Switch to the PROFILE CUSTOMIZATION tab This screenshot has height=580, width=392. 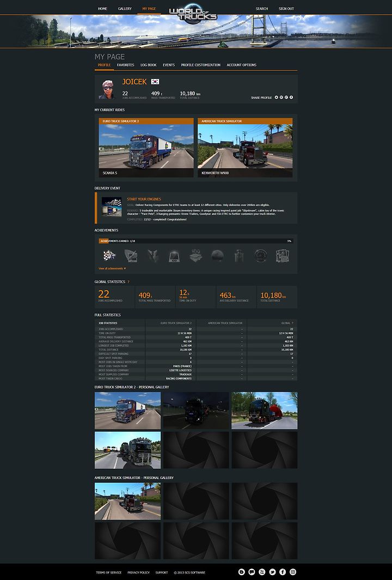(x=200, y=65)
